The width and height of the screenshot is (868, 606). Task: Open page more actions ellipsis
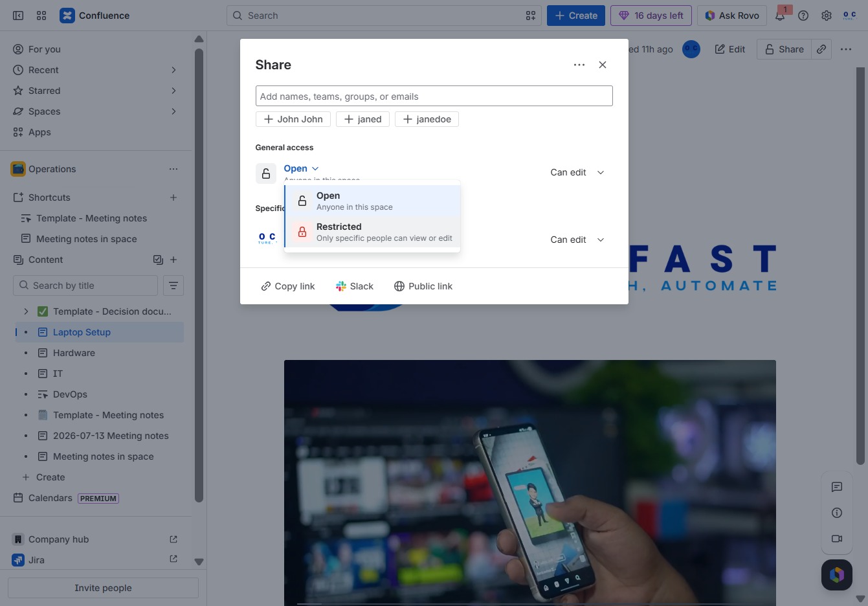click(x=846, y=49)
